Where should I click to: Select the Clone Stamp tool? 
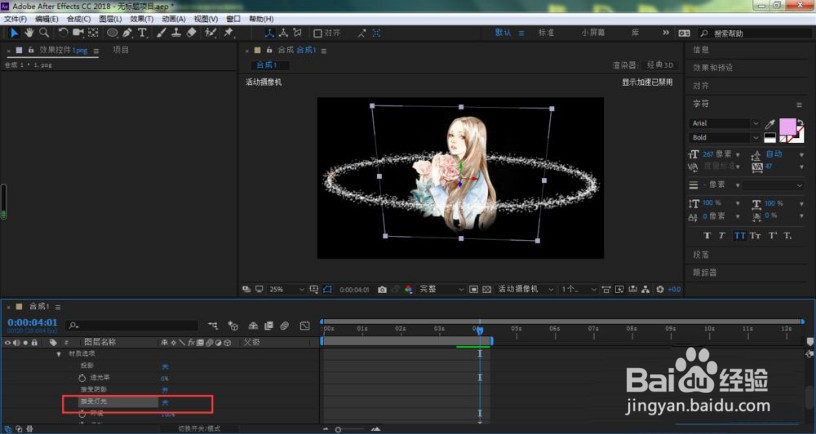(176, 33)
